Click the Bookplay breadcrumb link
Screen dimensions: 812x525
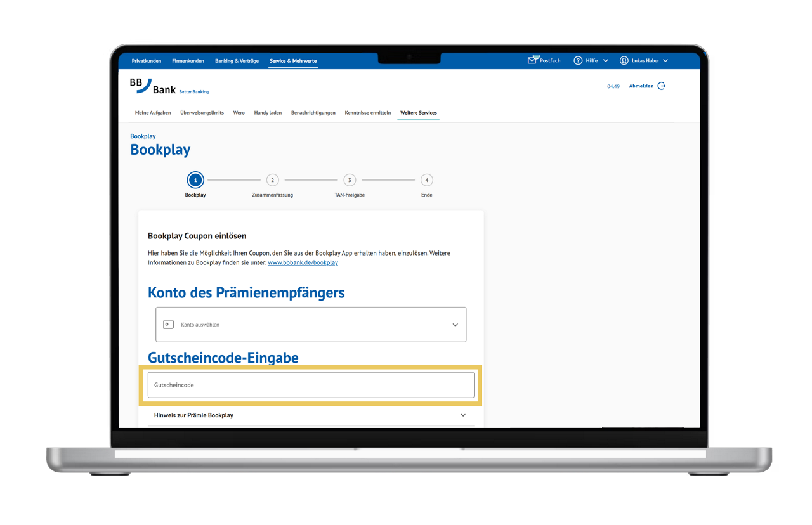coord(143,136)
